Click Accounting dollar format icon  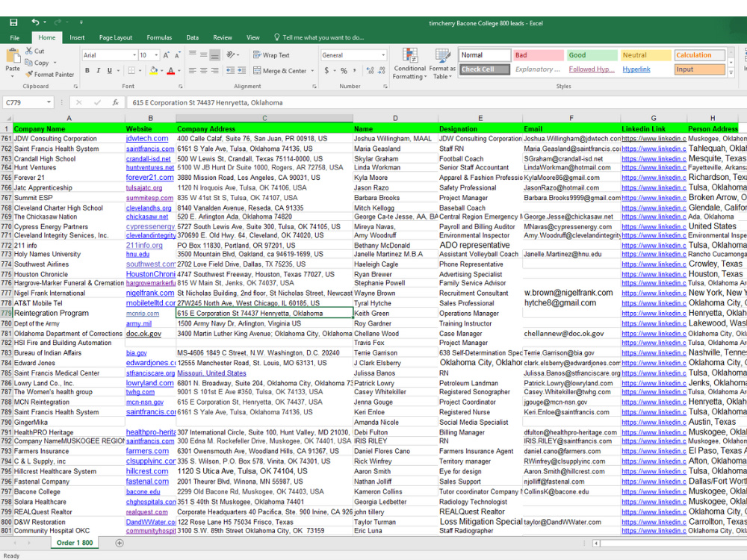click(x=326, y=70)
